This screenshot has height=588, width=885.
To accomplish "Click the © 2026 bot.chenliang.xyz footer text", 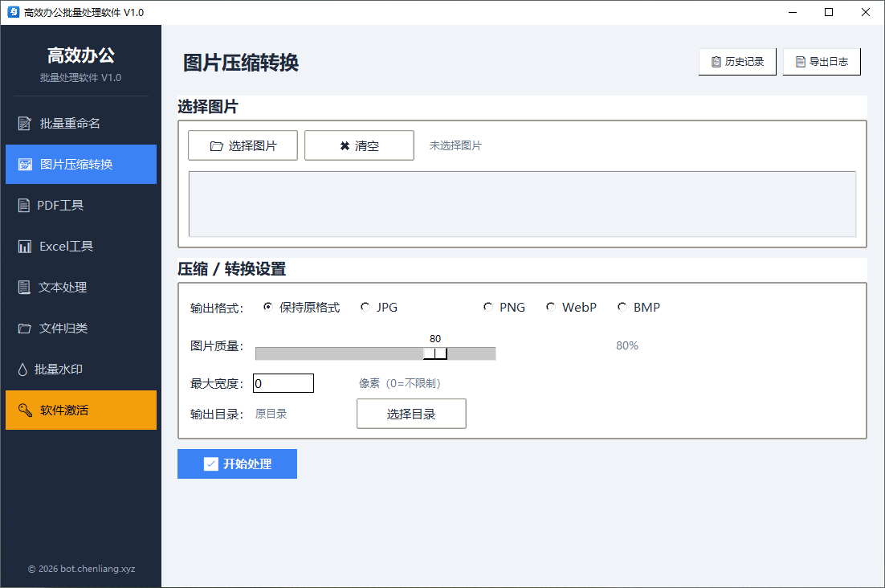I will click(x=81, y=569).
